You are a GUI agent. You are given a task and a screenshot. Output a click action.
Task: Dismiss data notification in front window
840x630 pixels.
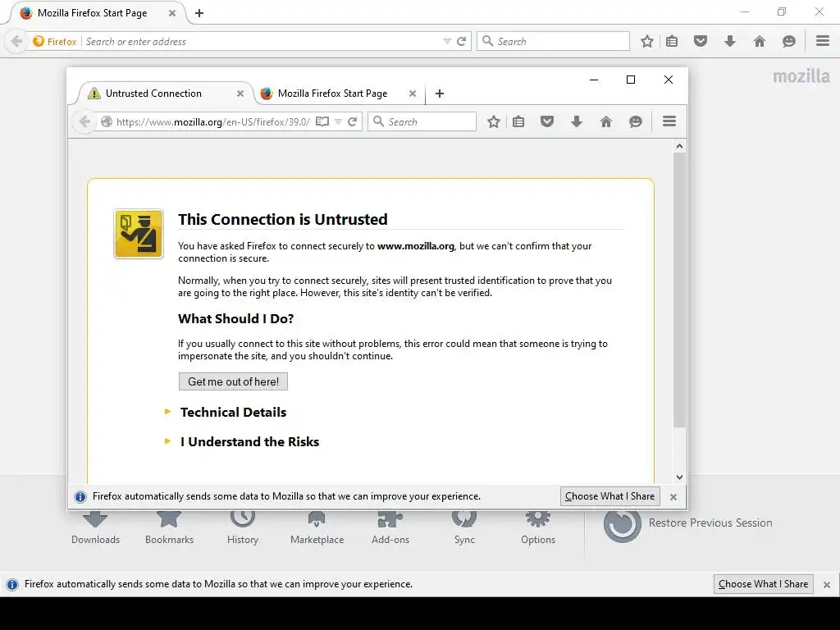(673, 496)
